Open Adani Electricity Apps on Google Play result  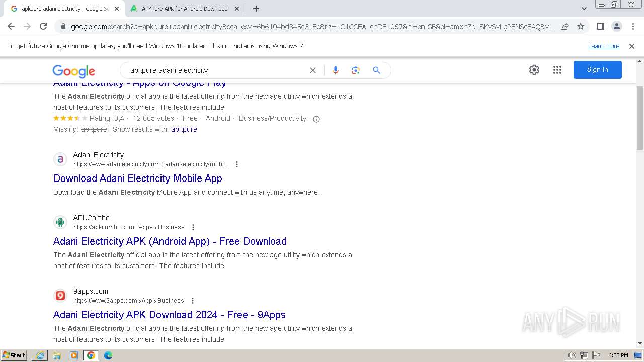140,83
